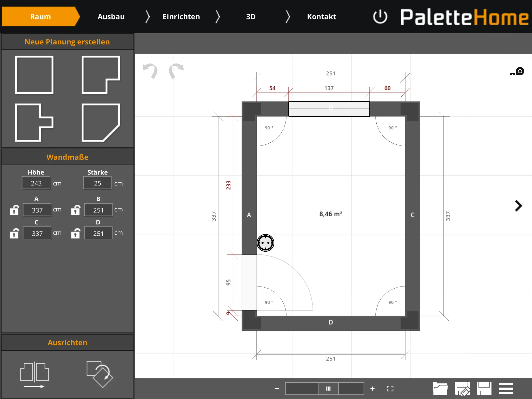Select the door opening on wall A

[249, 282]
